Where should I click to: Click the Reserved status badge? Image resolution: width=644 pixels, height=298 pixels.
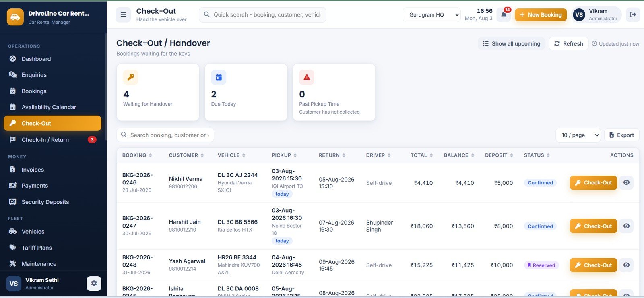[541, 265]
